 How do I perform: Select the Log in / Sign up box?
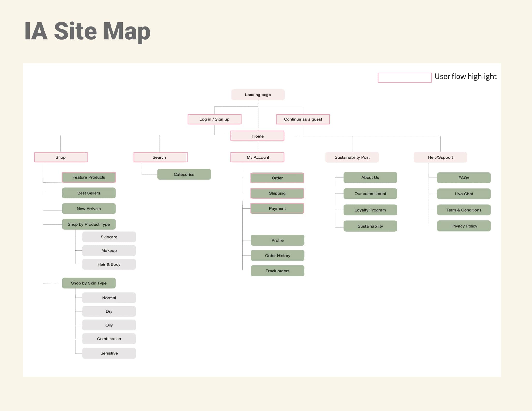pyautogui.click(x=214, y=119)
